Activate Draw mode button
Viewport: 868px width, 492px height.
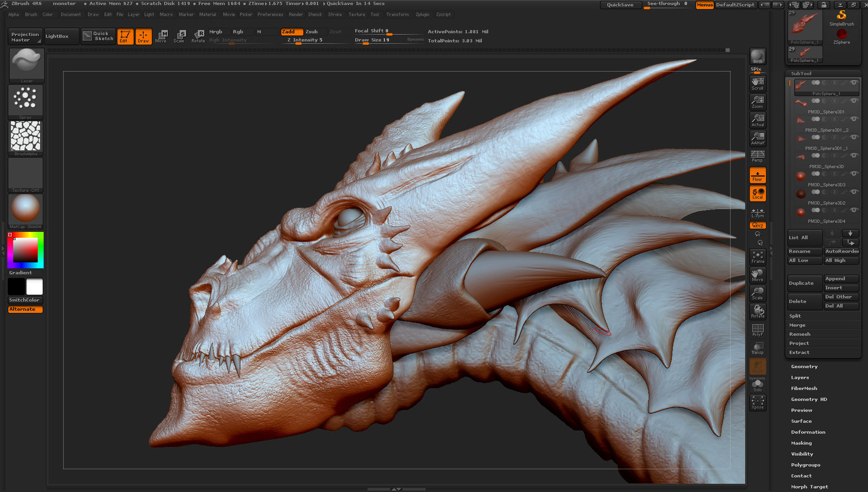[143, 36]
